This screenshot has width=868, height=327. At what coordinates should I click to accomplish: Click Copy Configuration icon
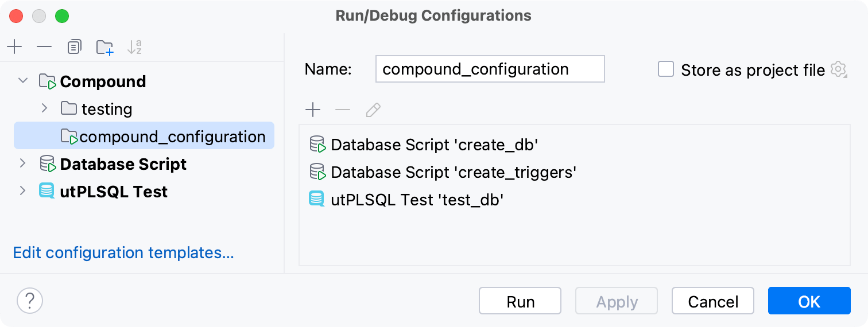coord(74,47)
